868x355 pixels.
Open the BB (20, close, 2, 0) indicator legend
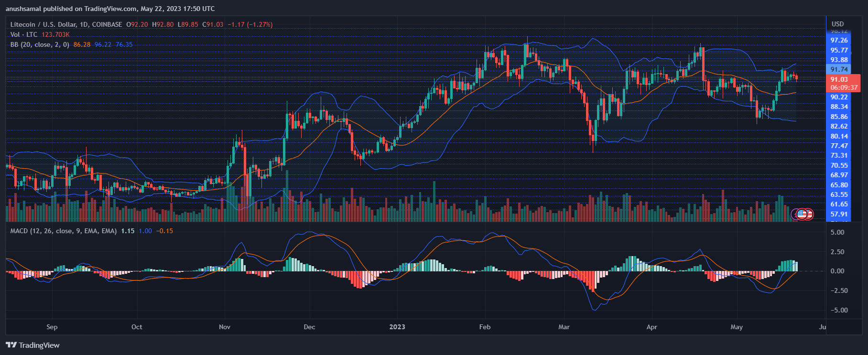coord(40,44)
